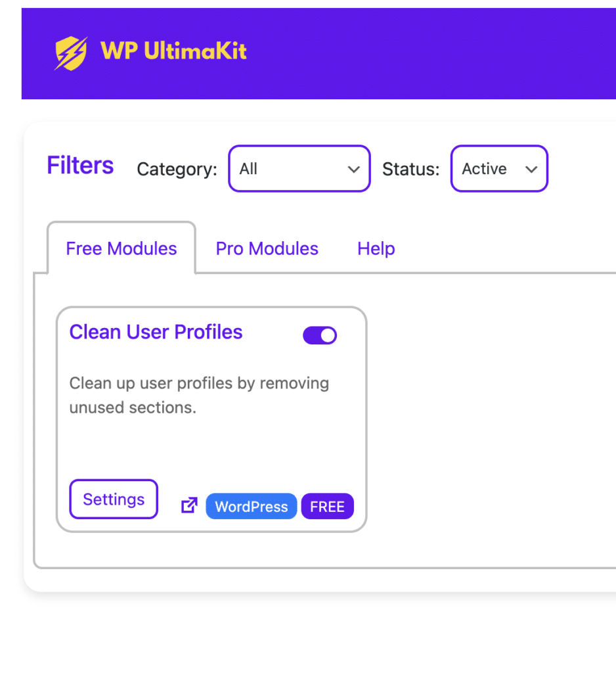The width and height of the screenshot is (616, 673).
Task: Open Settings for Clean User Profiles
Action: coord(114,499)
